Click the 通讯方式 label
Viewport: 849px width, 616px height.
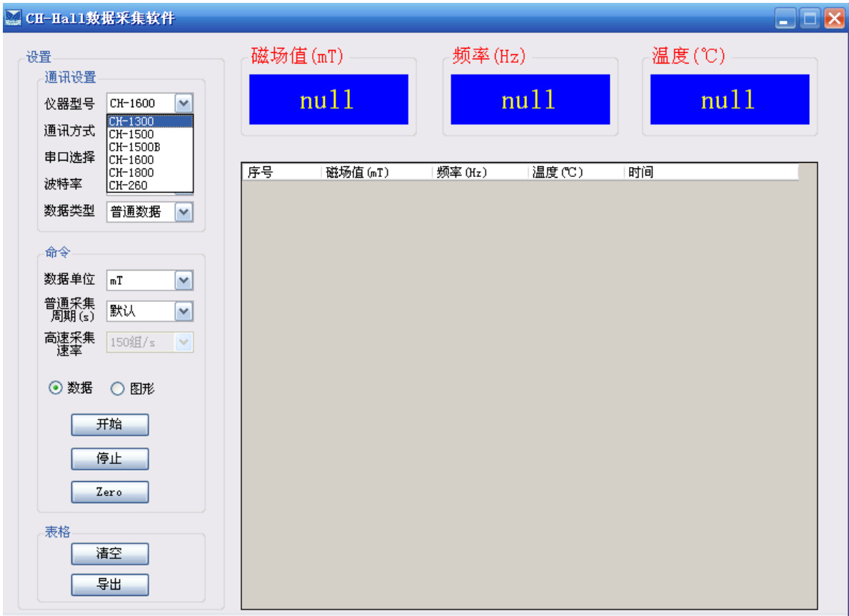[69, 131]
